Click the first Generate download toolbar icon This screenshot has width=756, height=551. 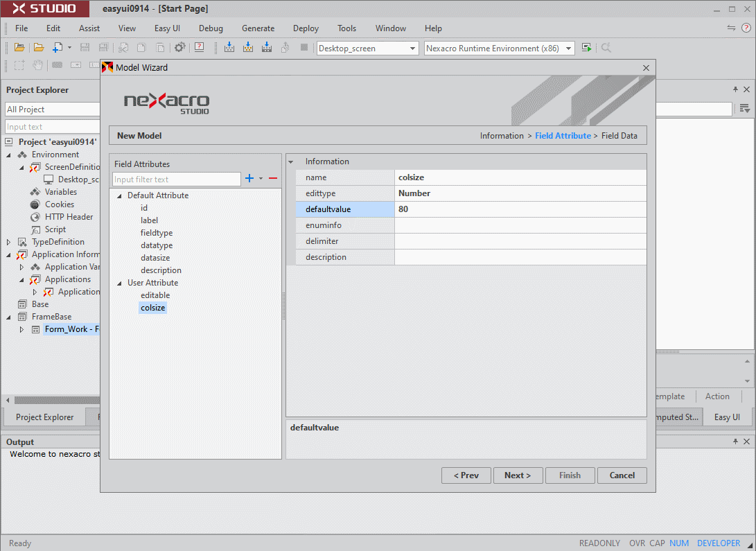[229, 48]
